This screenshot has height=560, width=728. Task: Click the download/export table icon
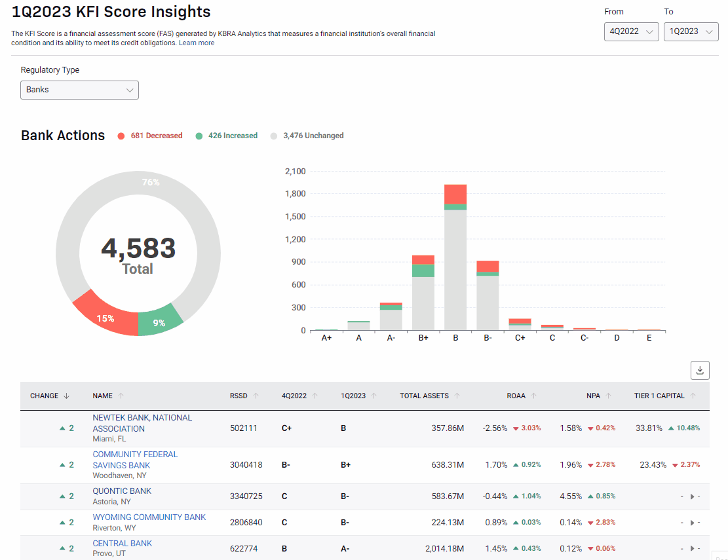point(700,370)
